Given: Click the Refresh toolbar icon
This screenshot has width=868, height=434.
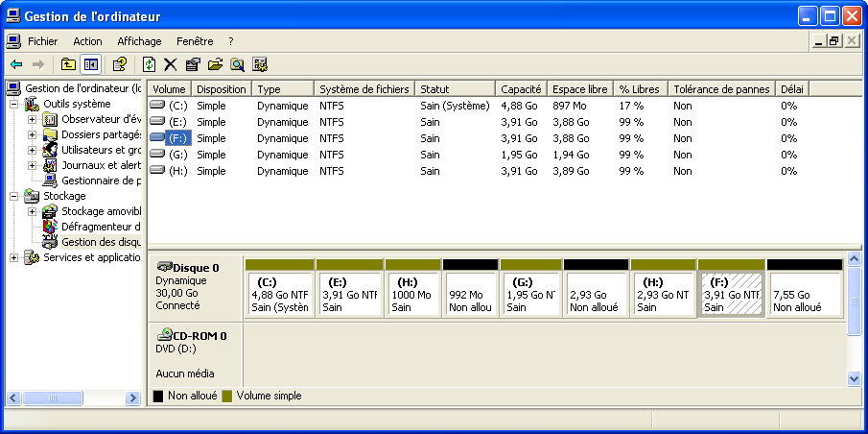Looking at the screenshot, I should click(149, 65).
